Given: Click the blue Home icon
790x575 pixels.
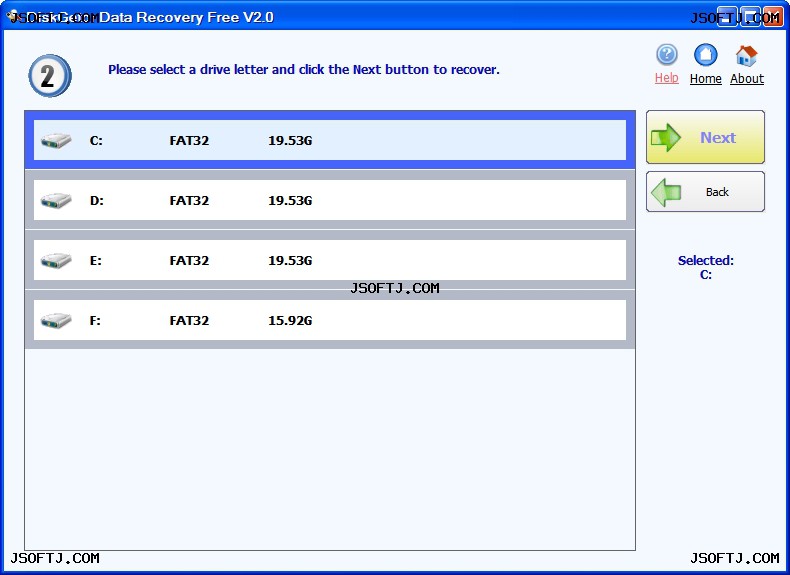Looking at the screenshot, I should coord(705,54).
